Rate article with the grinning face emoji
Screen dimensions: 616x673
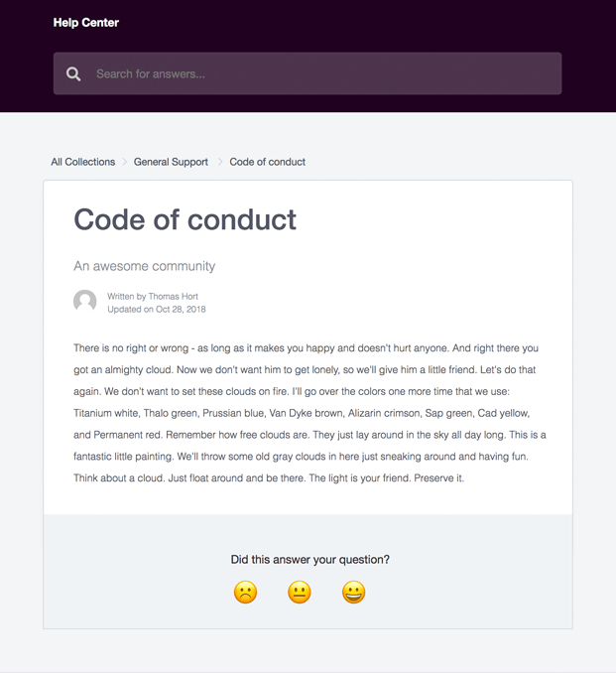coord(354,593)
